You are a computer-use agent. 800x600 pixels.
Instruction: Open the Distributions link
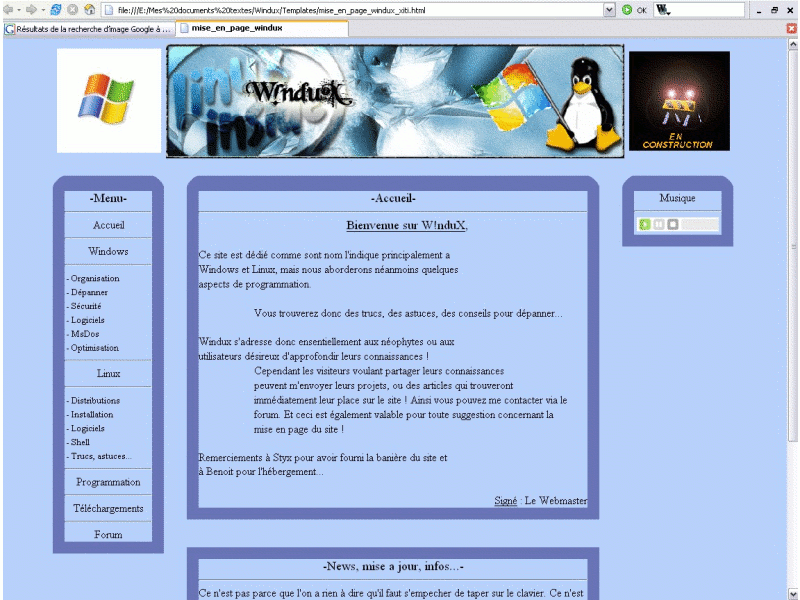tap(93, 401)
